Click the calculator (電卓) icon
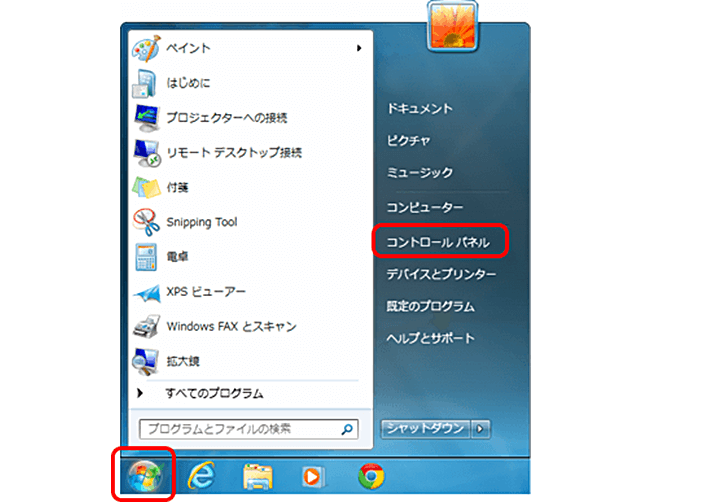 pos(147,257)
